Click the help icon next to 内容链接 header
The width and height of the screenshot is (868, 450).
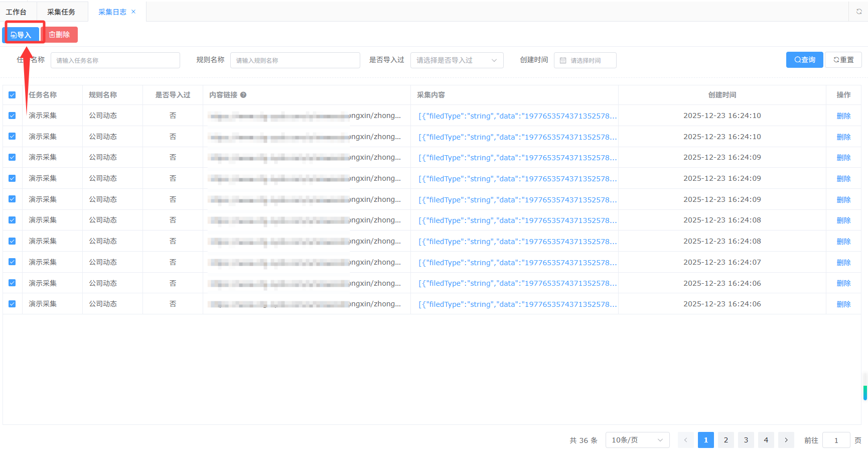click(243, 95)
